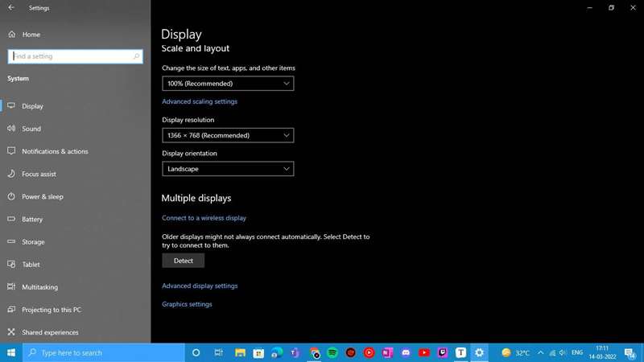Open File Explorer from the taskbar
The image size is (644, 362).
coord(240,352)
